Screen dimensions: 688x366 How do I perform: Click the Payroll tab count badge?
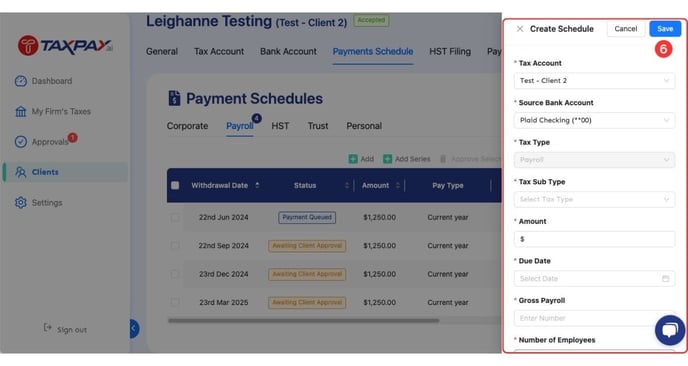pos(257,118)
